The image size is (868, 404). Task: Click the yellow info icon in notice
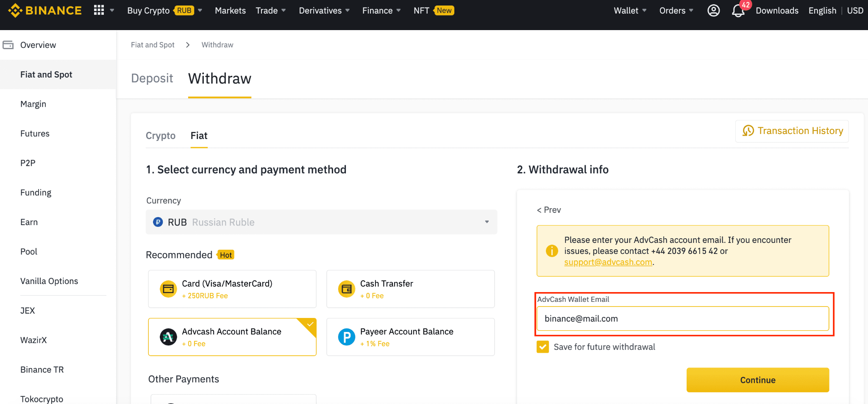[552, 251]
